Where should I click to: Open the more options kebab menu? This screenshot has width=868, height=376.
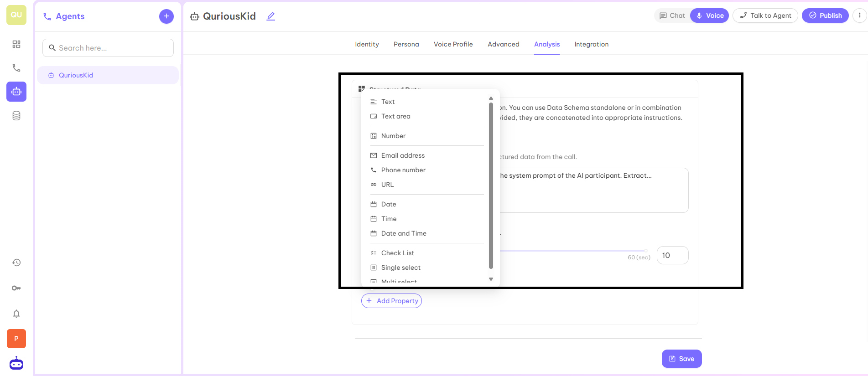point(860,15)
